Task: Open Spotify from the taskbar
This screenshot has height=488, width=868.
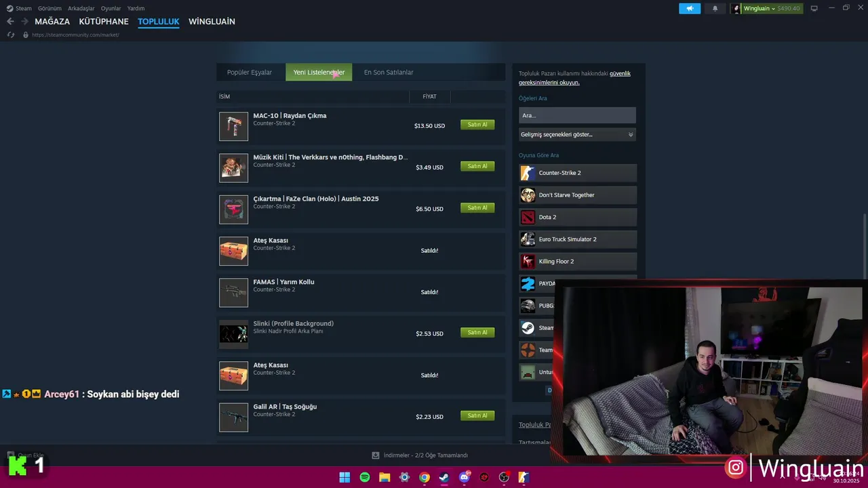Action: tap(365, 477)
